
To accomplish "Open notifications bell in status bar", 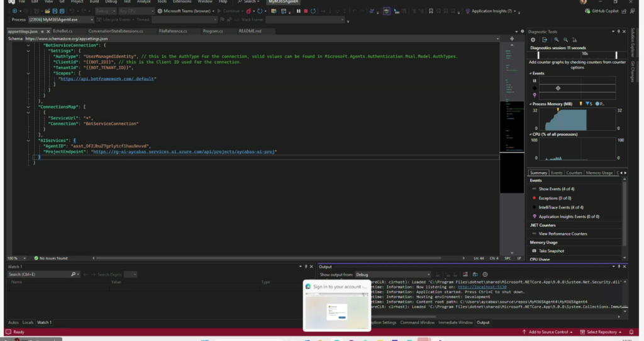I will (x=631, y=332).
